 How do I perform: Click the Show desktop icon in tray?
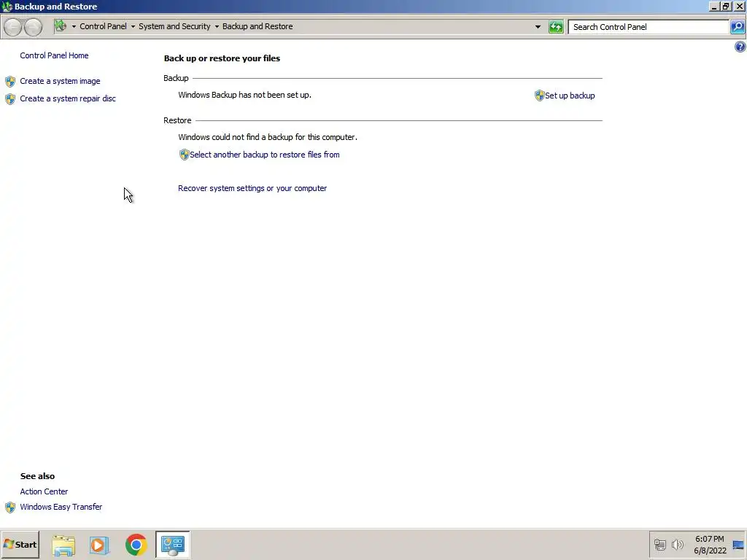pos(738,544)
